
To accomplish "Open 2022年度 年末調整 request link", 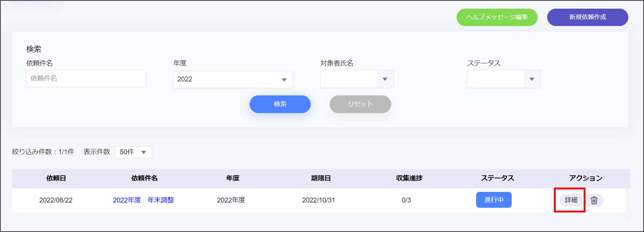I will 143,200.
